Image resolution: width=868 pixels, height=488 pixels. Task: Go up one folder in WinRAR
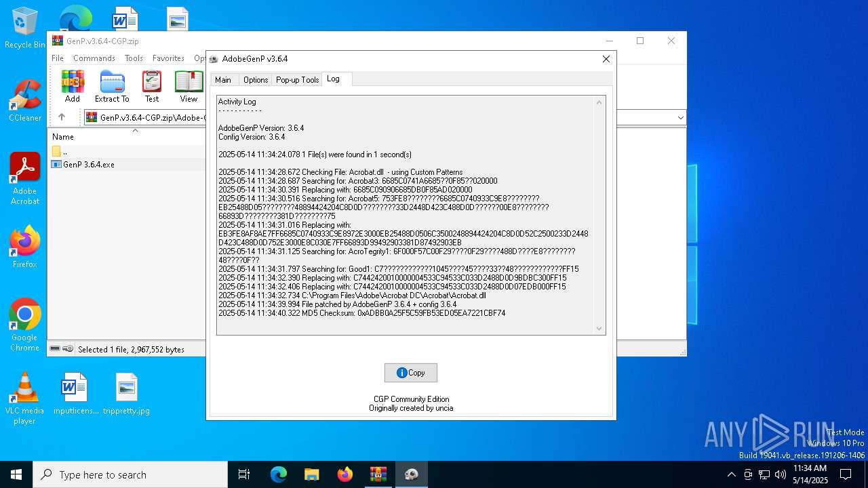(x=62, y=117)
